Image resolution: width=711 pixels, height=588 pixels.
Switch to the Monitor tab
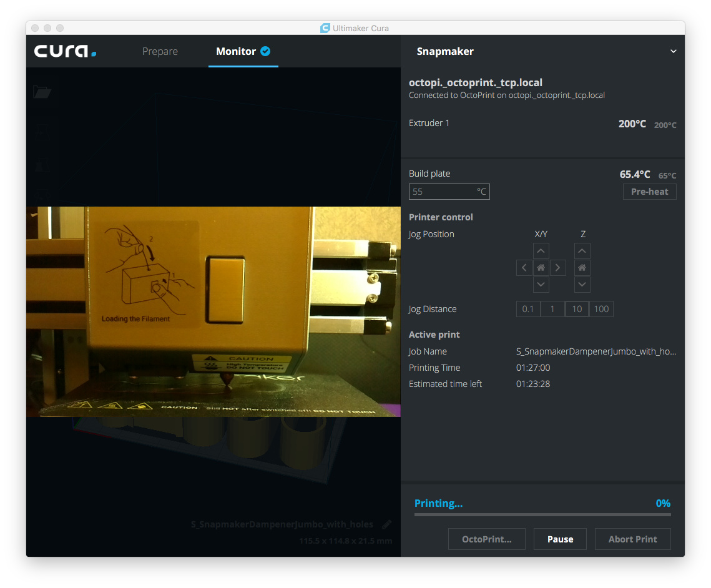pyautogui.click(x=243, y=51)
